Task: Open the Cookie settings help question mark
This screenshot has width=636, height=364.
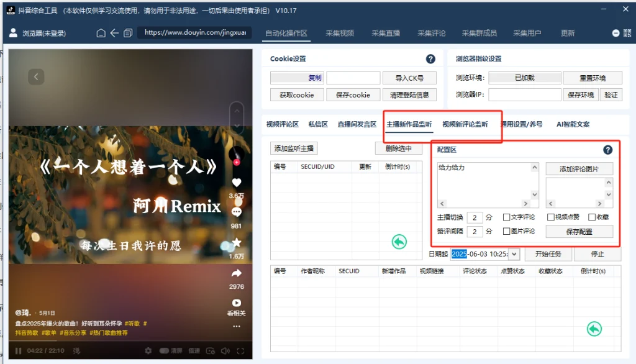Action: 430,59
